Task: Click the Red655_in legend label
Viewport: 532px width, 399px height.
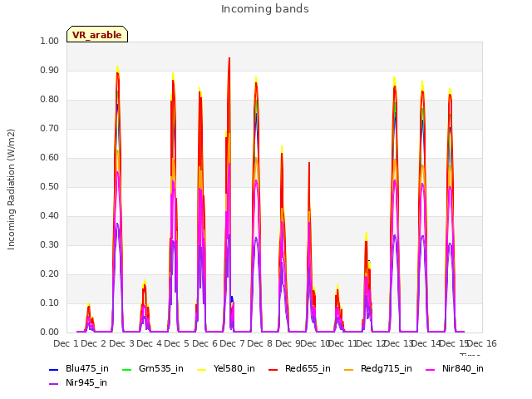Action: click(308, 368)
